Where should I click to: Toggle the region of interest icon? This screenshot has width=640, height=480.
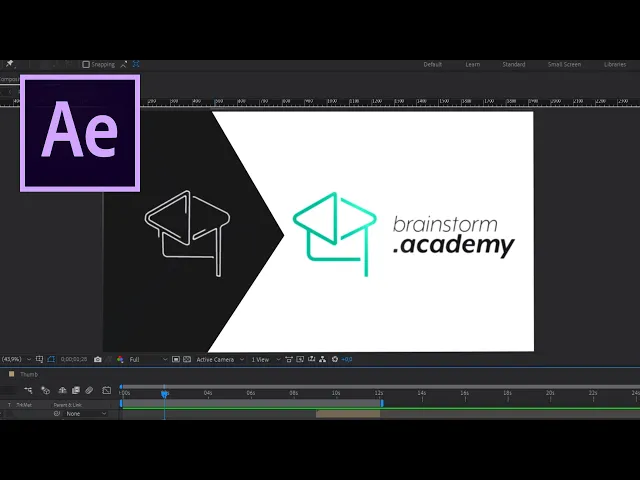(x=176, y=359)
